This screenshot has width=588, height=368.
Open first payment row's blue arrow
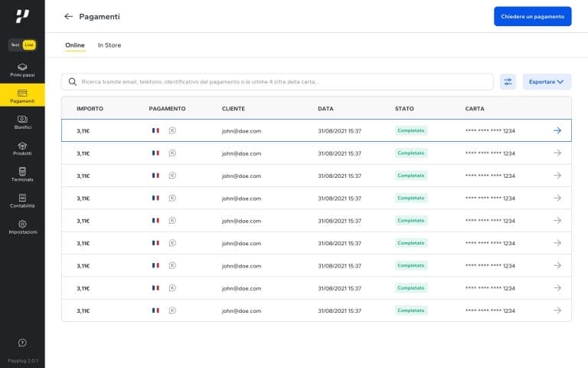tap(557, 130)
